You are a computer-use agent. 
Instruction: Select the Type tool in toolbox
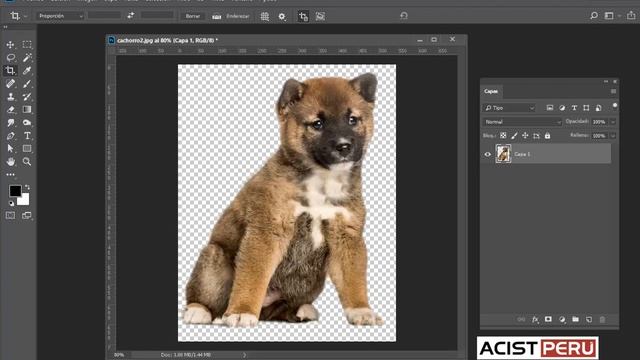(27, 136)
